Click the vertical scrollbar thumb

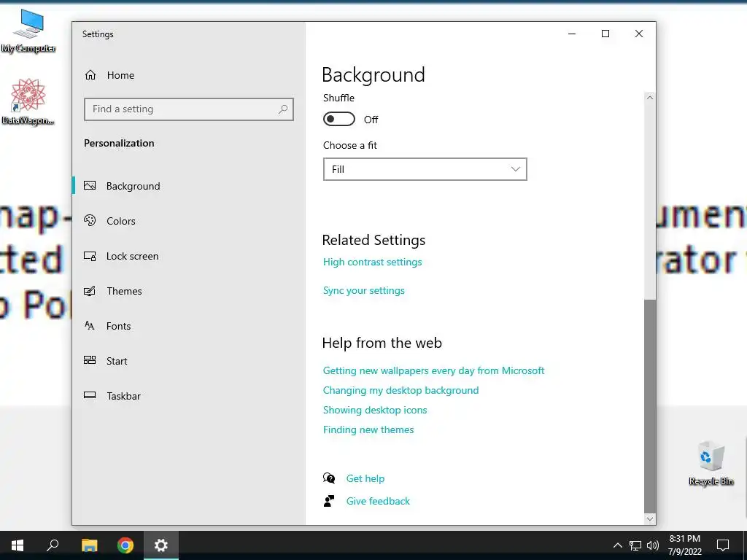(x=650, y=406)
